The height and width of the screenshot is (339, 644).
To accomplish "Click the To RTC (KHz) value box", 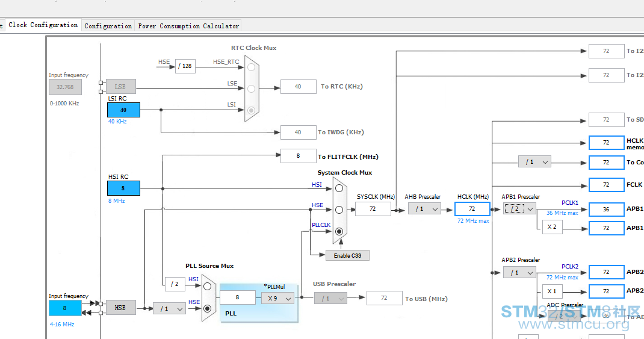I will [298, 87].
